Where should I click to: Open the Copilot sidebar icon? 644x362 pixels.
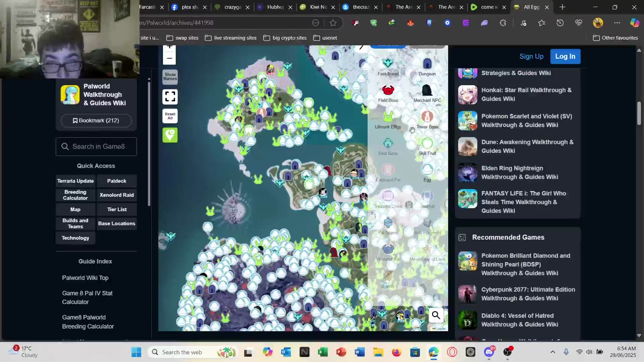635,23
